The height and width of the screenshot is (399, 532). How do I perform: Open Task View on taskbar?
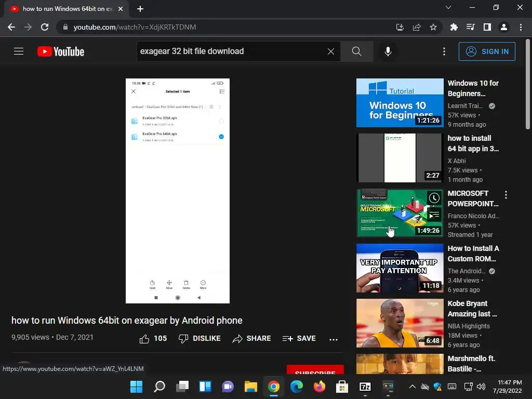pyautogui.click(x=182, y=387)
